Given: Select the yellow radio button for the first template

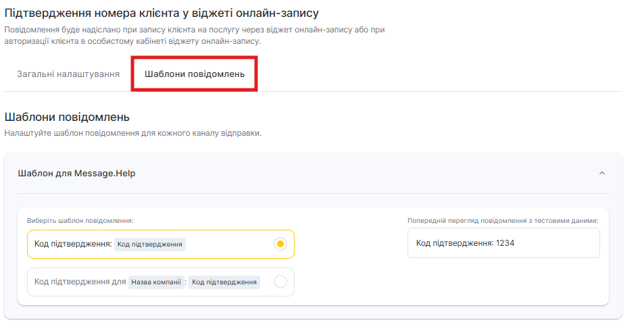Looking at the screenshot, I should click(281, 244).
